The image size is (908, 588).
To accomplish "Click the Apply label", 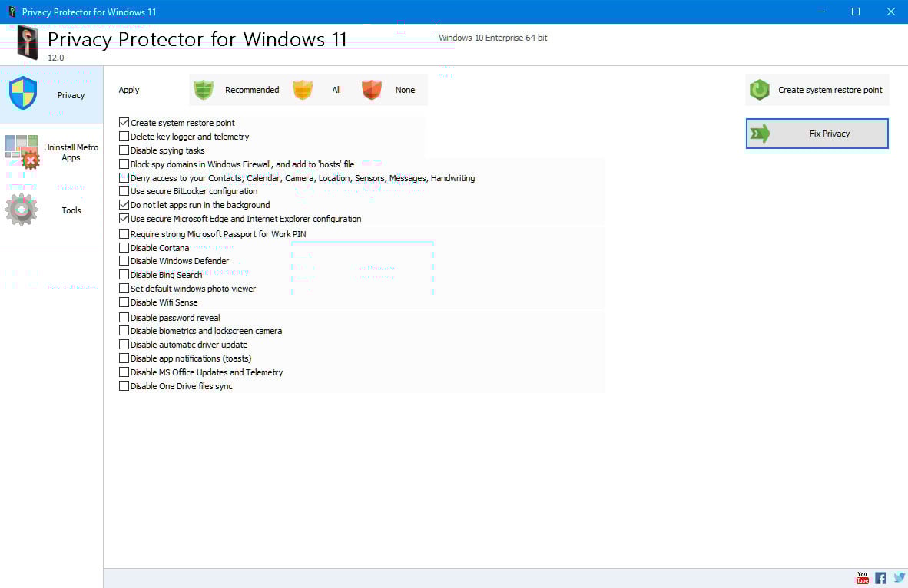I will 129,90.
